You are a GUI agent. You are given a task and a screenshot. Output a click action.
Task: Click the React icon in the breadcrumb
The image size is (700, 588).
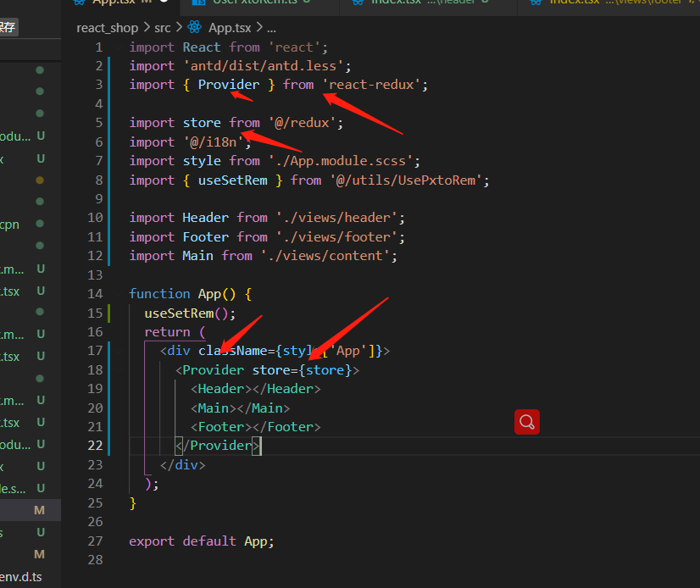(x=194, y=27)
